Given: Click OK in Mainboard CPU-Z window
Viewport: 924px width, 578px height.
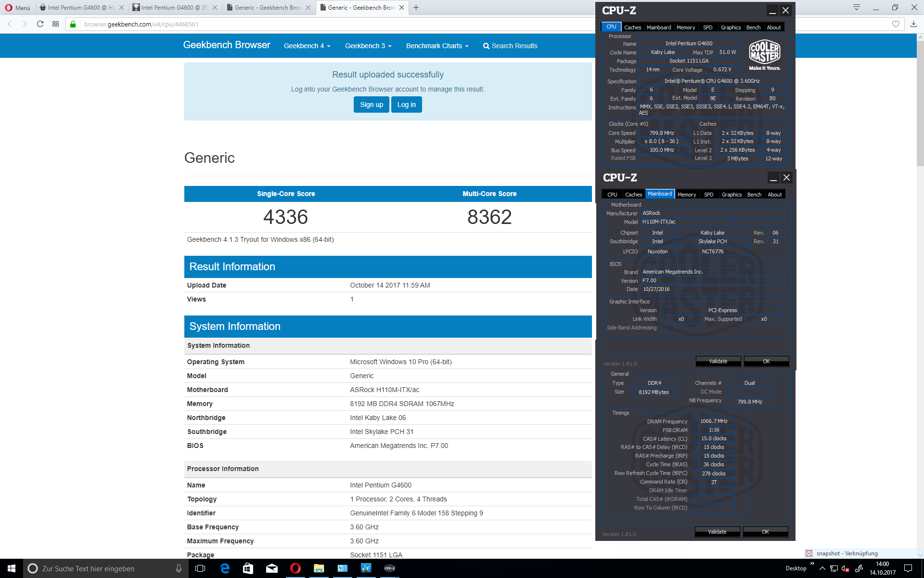Looking at the screenshot, I should pos(766,361).
